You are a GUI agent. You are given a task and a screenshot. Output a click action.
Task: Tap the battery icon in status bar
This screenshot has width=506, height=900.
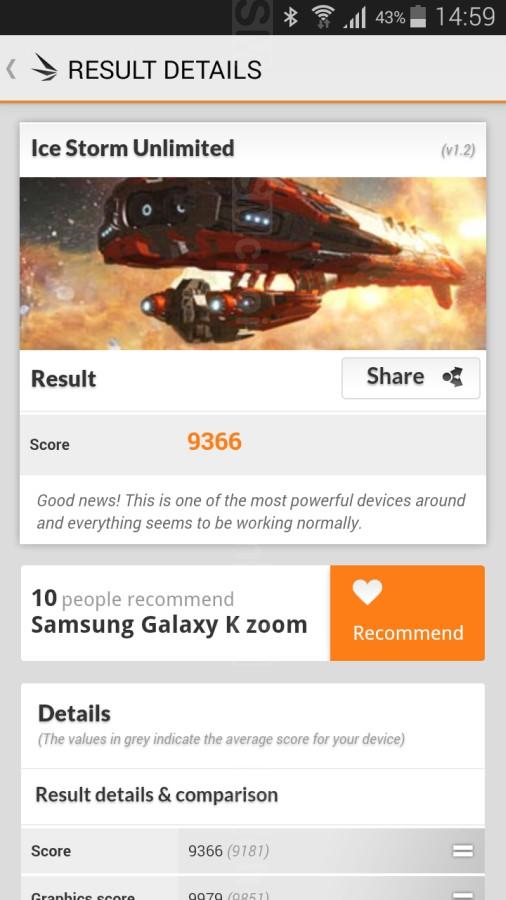[x=419, y=17]
